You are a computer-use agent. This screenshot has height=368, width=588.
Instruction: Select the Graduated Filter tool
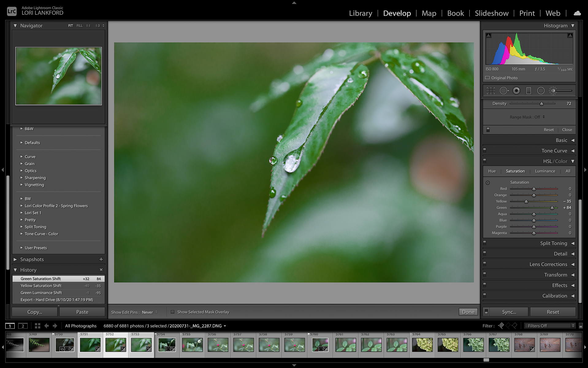529,91
